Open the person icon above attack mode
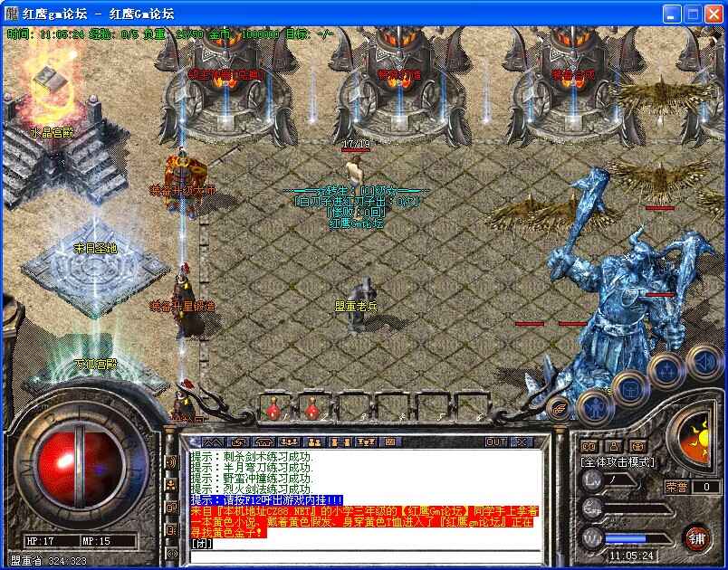 [613, 446]
